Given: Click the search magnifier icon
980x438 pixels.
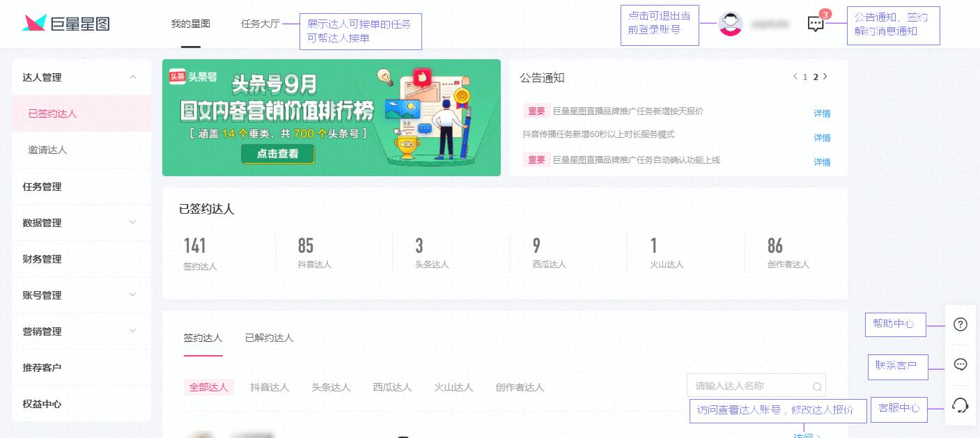Looking at the screenshot, I should point(817,387).
